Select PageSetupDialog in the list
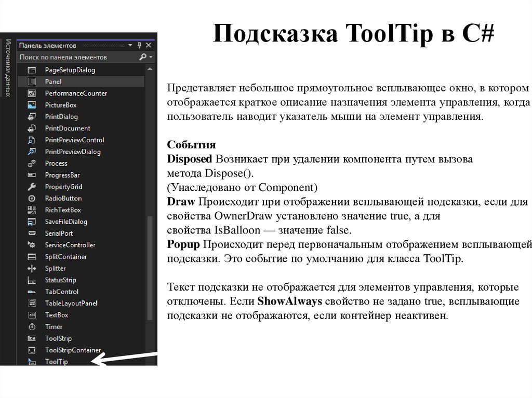Viewport: 532px width, 398px height. click(70, 70)
